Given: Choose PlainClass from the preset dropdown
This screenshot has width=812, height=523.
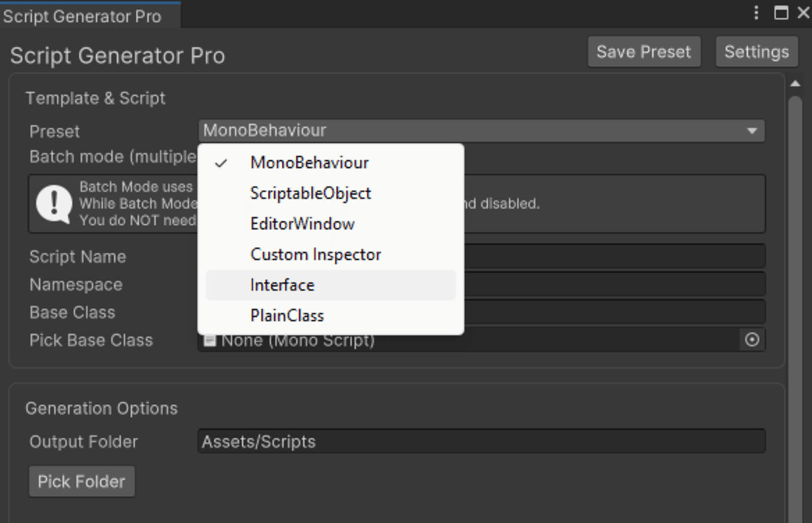Looking at the screenshot, I should pyautogui.click(x=287, y=315).
